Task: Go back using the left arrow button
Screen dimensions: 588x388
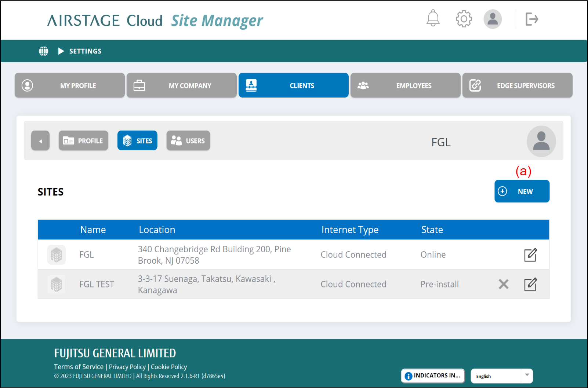Action: pos(40,141)
